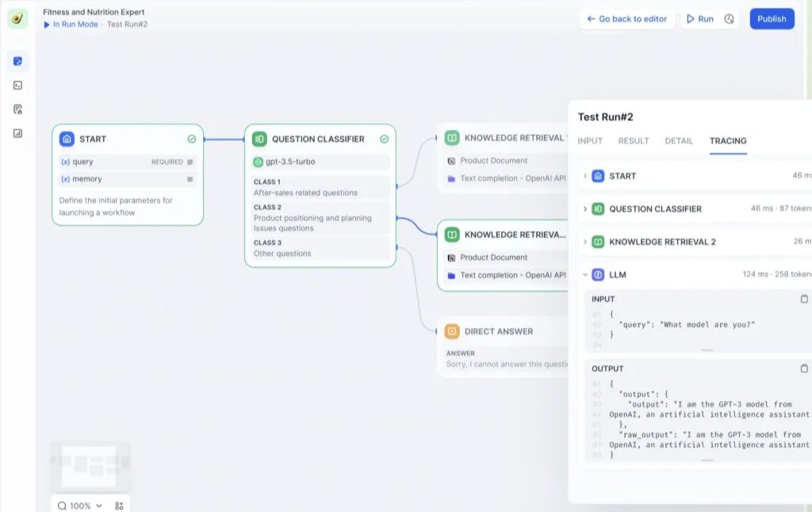Click the Question Classifier node icon

259,139
